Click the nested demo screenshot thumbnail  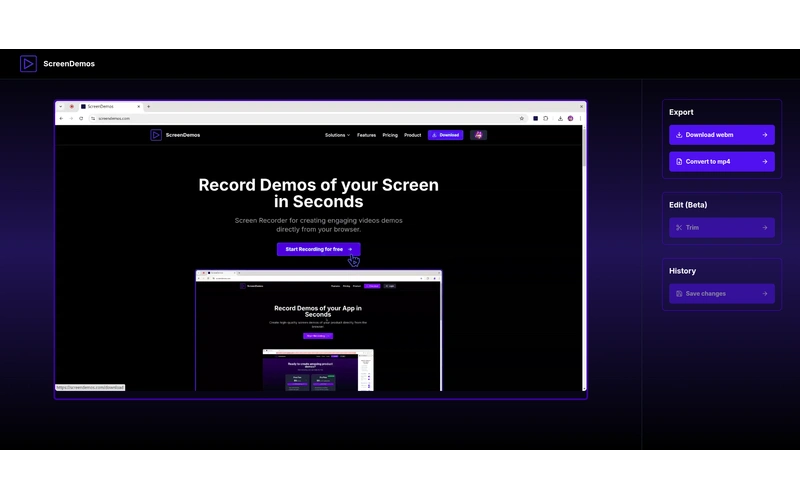pos(318,331)
